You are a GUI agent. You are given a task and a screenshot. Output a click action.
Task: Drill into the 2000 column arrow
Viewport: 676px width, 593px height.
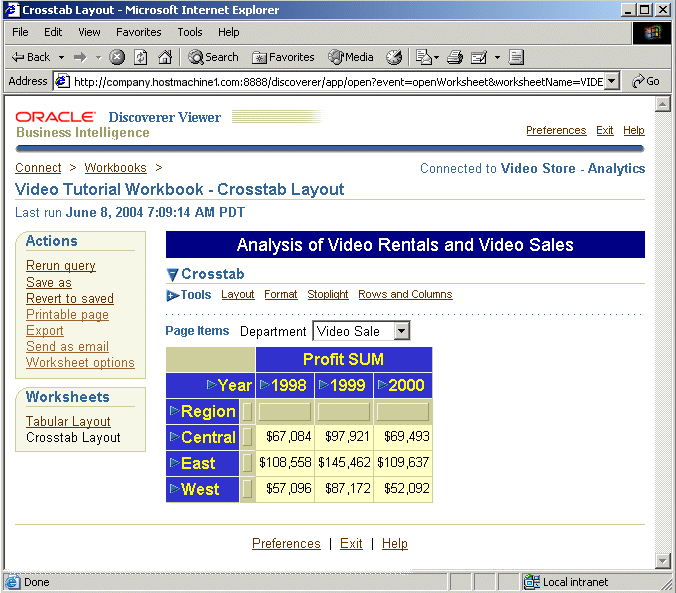click(x=382, y=385)
